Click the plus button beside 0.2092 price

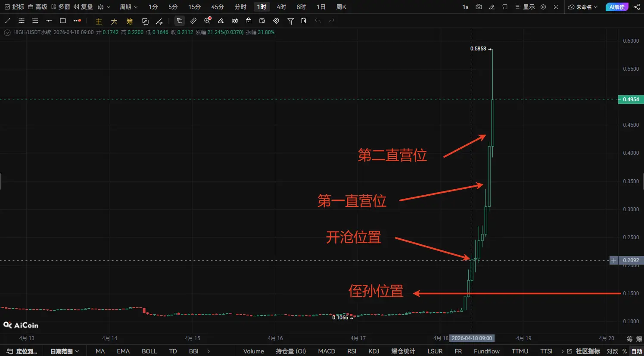(614, 260)
